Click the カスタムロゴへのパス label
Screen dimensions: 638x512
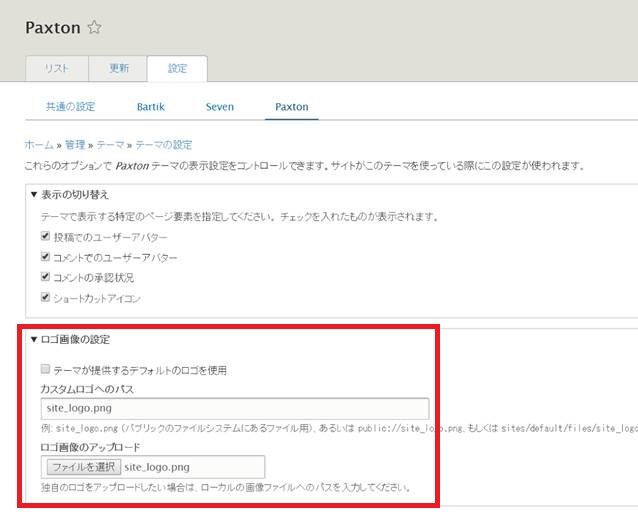[87, 389]
